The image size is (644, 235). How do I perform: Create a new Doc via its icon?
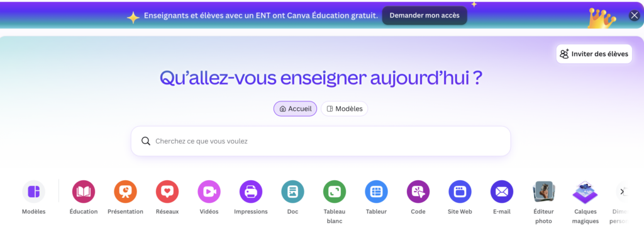pyautogui.click(x=293, y=192)
